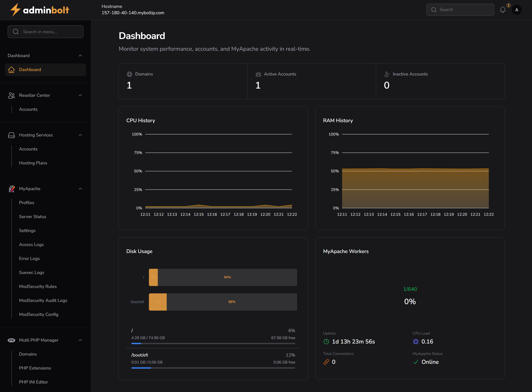532x392 pixels.
Task: Collapse the MyApache menu group
Action: click(80, 189)
